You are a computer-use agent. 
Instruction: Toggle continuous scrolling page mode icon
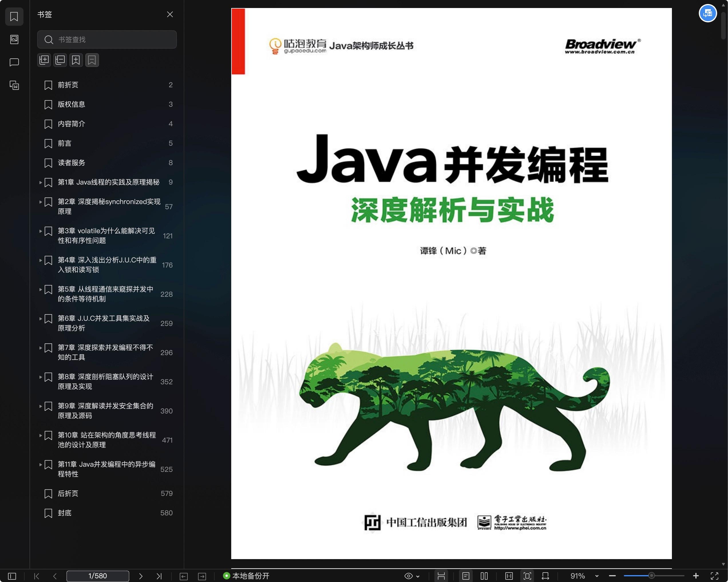click(x=441, y=576)
